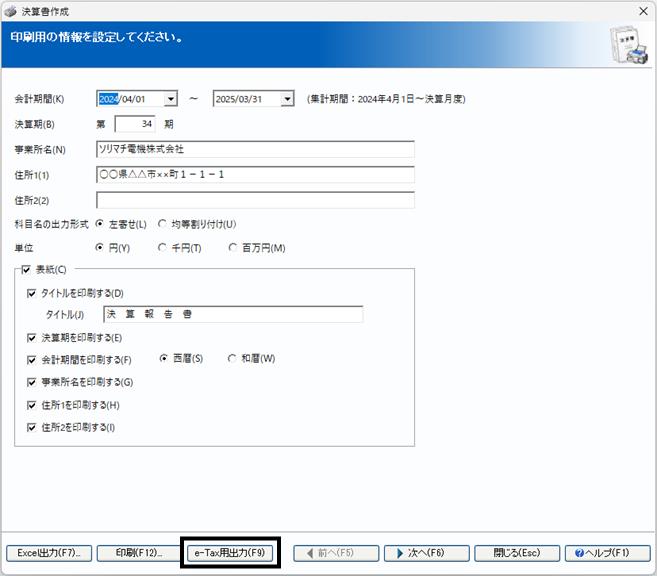Click the 閉じる(Esc) button
This screenshot has width=657, height=576.
pyautogui.click(x=517, y=553)
